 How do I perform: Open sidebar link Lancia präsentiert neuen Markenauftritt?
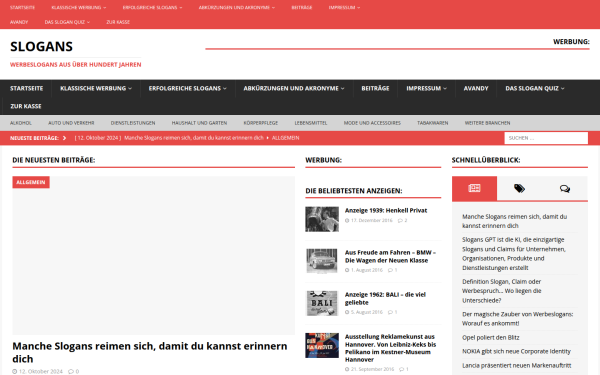(x=517, y=365)
